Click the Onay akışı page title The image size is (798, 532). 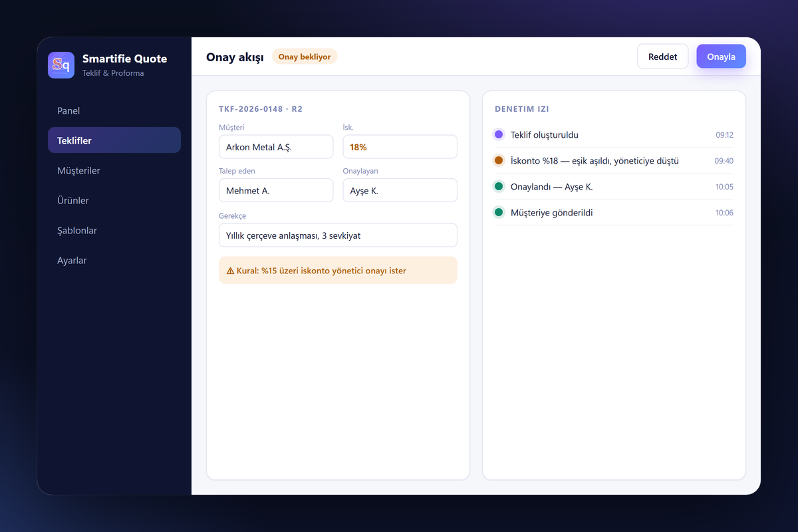[x=235, y=57]
